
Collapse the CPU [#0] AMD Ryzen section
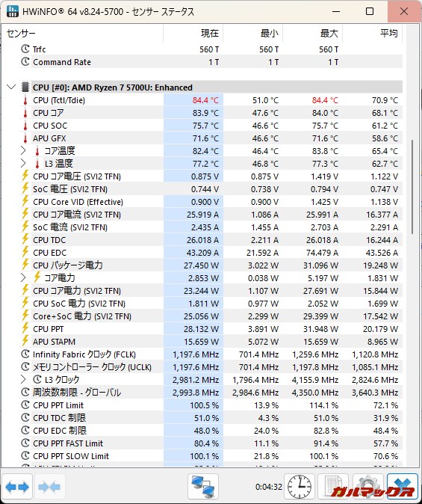point(11,87)
